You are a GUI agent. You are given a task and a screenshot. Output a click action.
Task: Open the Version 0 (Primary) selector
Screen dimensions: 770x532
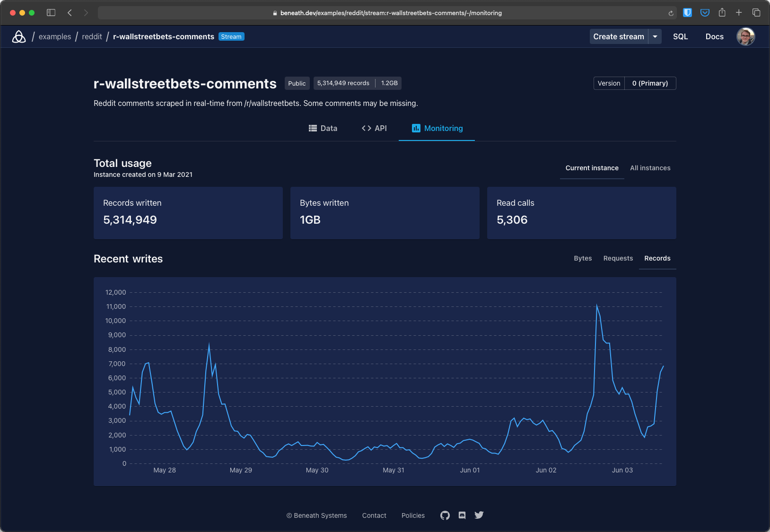pyautogui.click(x=635, y=83)
